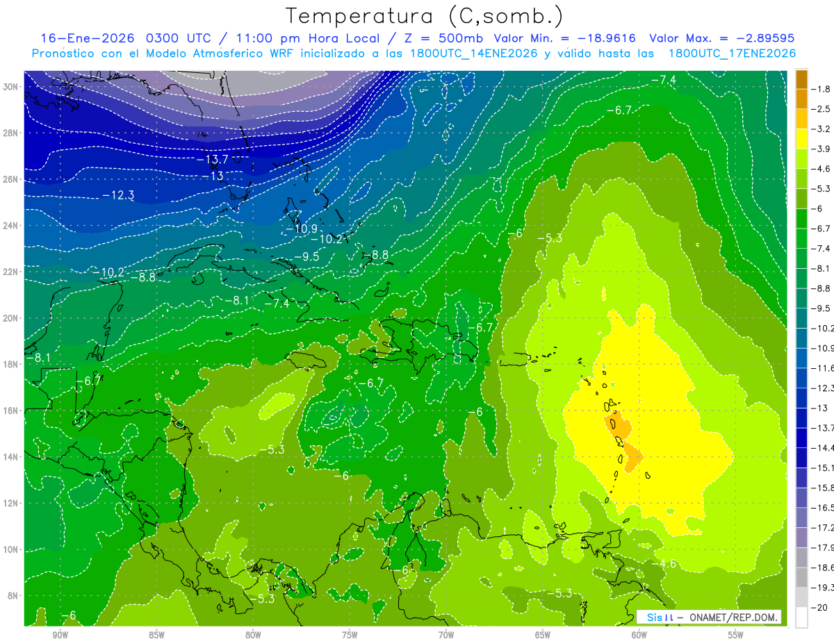834x644 pixels.
Task: Click the 18N latitude axis label
Action: point(12,364)
